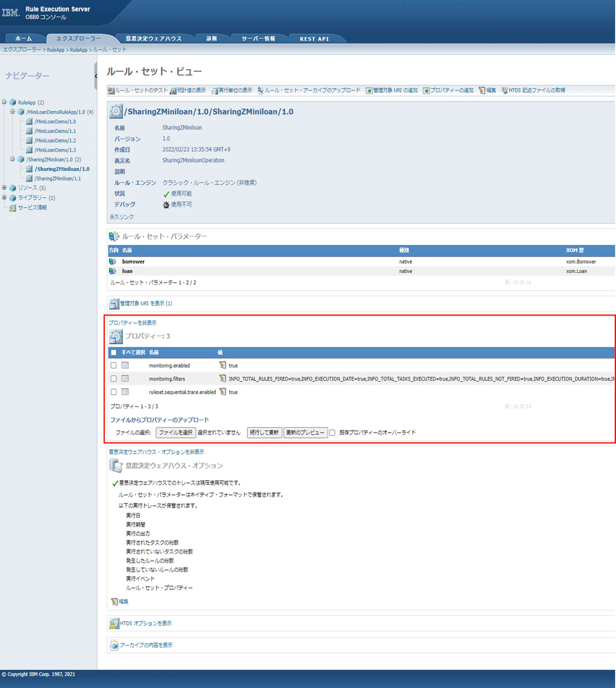This screenshot has width=616, height=688.
Task: Expand the リソース (5) tree node
Action: click(4, 188)
